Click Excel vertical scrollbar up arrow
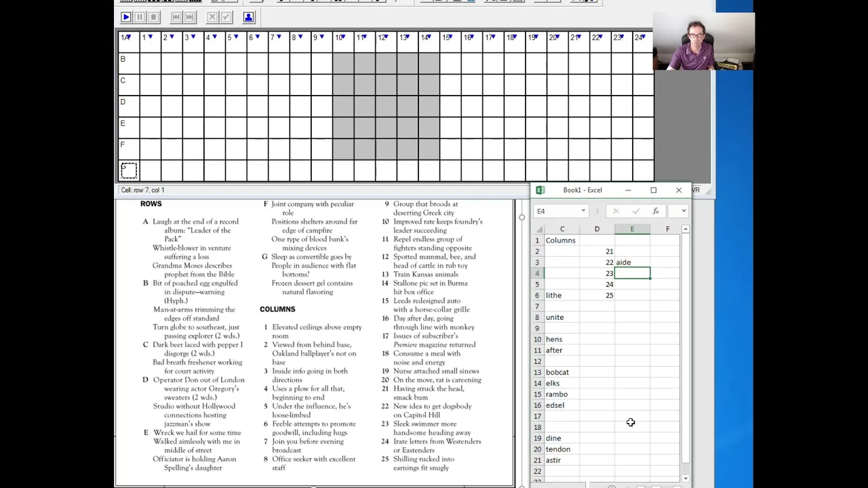Viewport: 868px width, 488px height. point(686,230)
